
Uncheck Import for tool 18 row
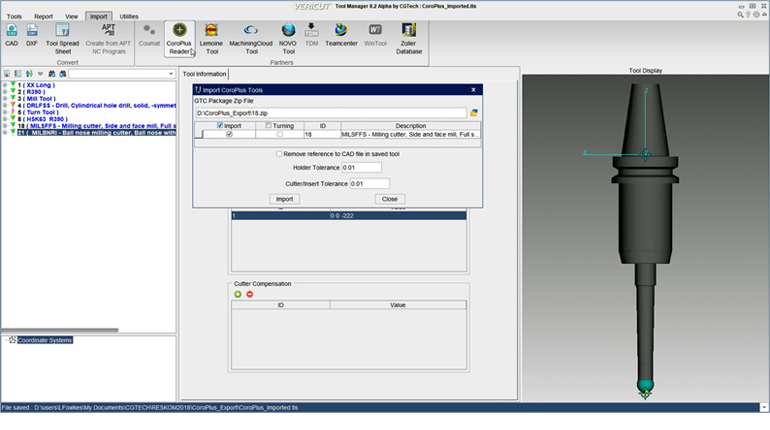coord(229,134)
